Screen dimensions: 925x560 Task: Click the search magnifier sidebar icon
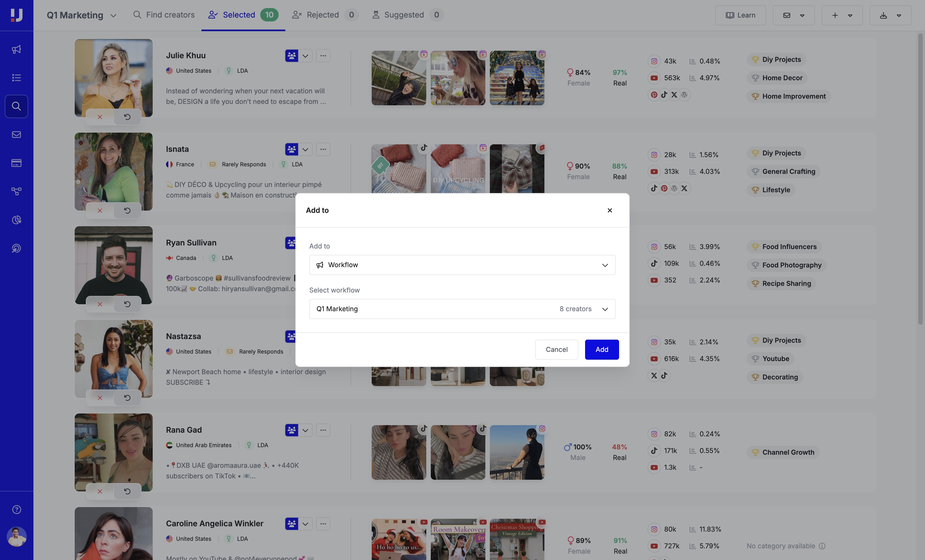[x=16, y=106]
